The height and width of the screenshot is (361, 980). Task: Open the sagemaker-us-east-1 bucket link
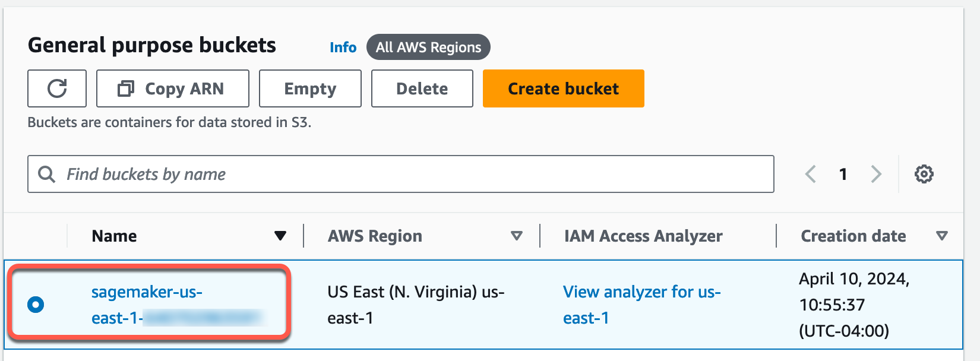(x=147, y=292)
